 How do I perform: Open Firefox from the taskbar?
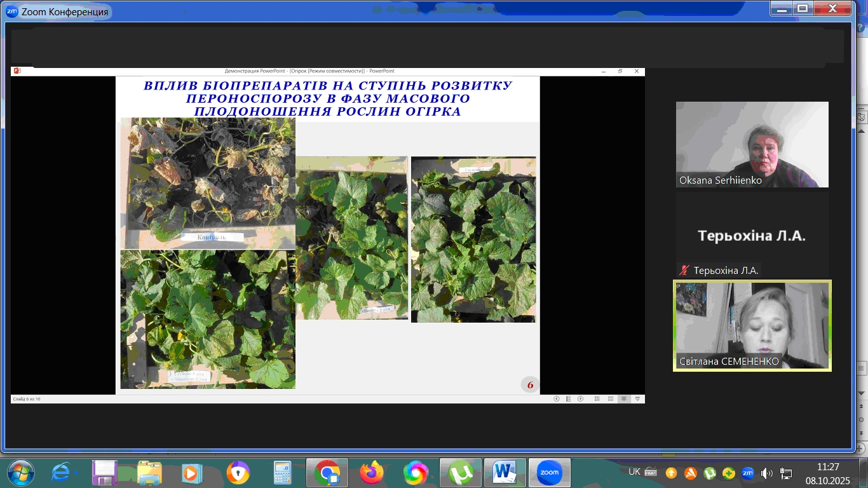coord(372,473)
